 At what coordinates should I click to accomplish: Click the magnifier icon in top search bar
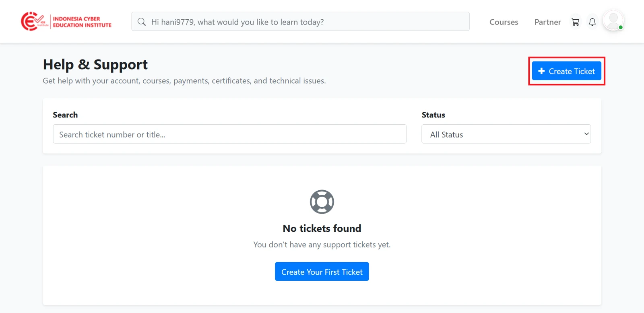142,22
